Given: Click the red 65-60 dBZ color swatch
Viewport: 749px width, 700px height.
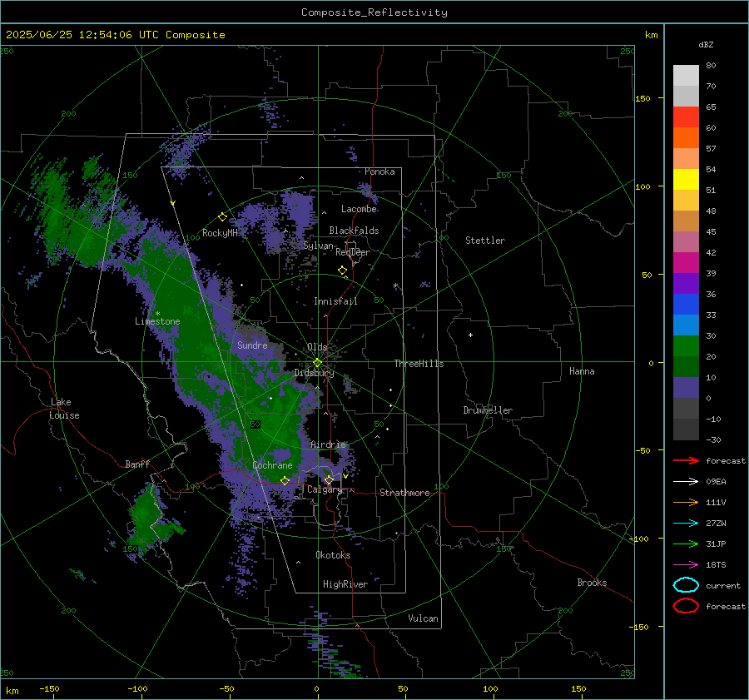Looking at the screenshot, I should click(686, 117).
